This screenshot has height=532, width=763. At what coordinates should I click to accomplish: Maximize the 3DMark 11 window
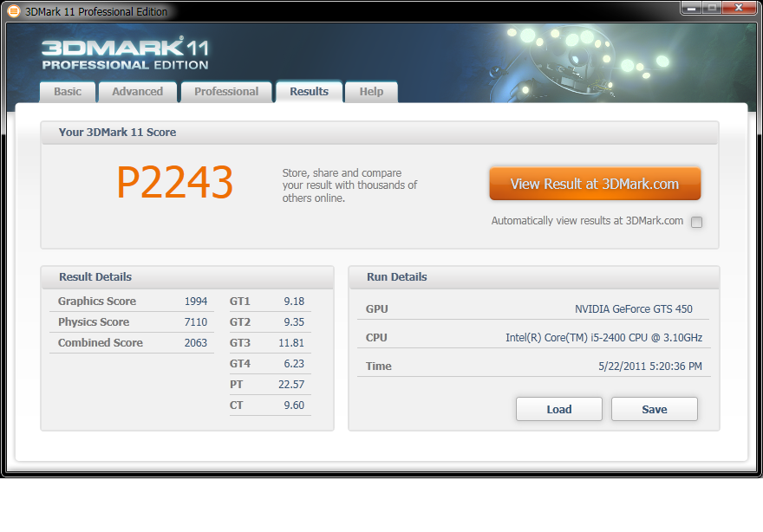712,8
